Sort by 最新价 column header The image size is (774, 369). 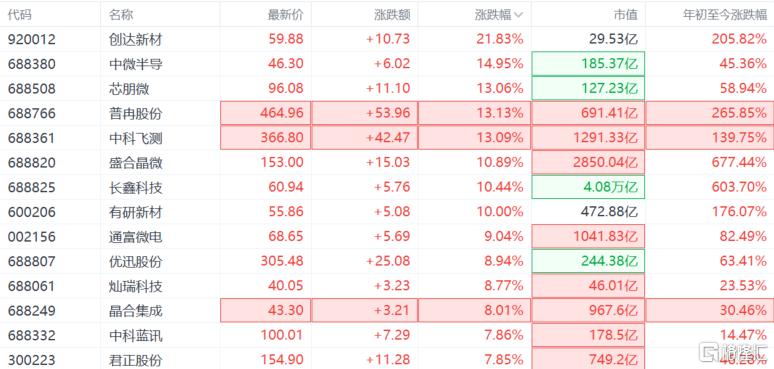click(285, 14)
